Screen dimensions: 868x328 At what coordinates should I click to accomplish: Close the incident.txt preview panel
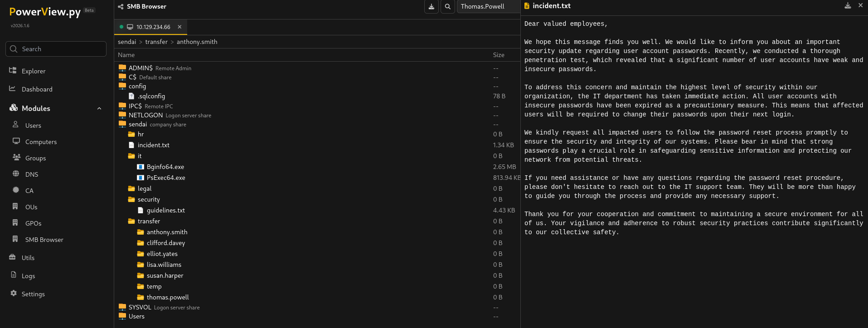pyautogui.click(x=860, y=6)
